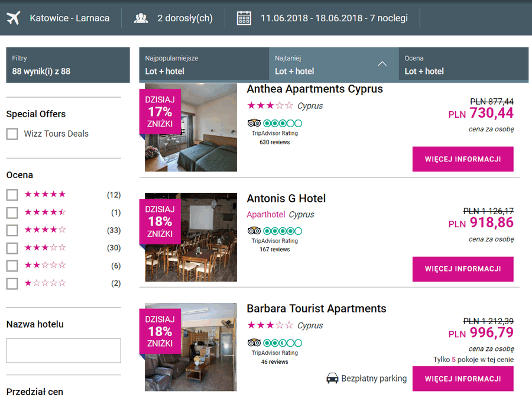Expand the Filtry results panel
Image resolution: width=532 pixels, height=397 pixels.
(67, 65)
